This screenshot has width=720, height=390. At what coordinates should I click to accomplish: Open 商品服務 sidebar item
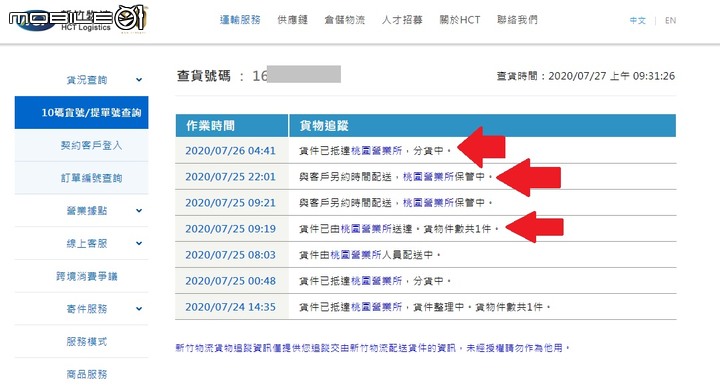87,374
